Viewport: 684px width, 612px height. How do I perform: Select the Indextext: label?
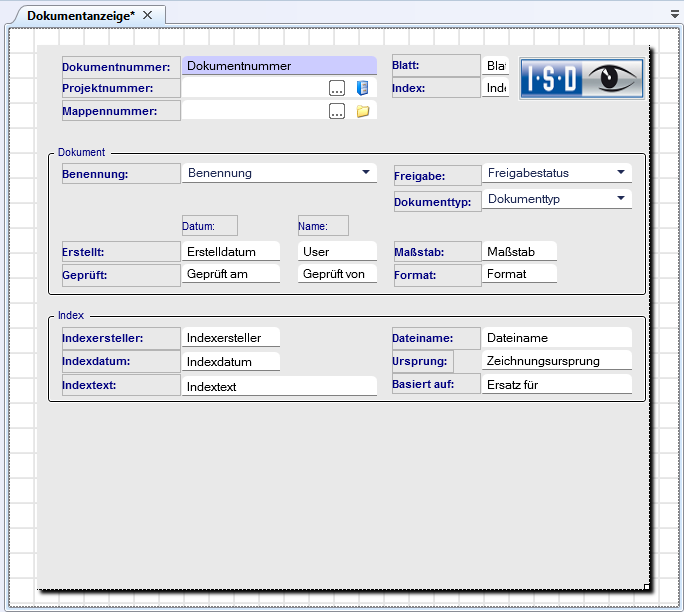121,385
